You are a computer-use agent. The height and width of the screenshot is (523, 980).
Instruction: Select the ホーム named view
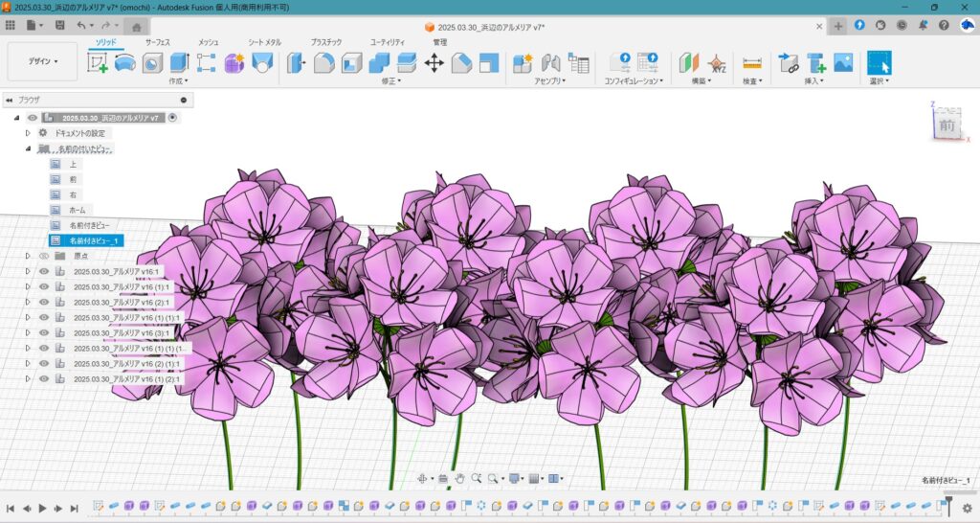pyautogui.click(x=78, y=210)
